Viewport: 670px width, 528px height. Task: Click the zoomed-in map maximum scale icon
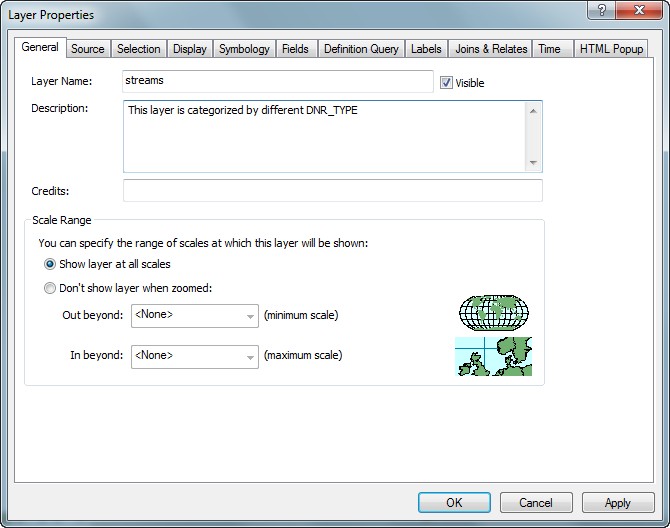click(493, 356)
